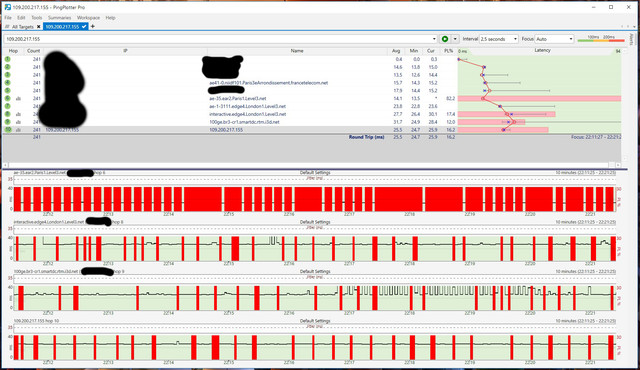
Task: Open the tab list arrow at tab bar's right end
Action: tap(633, 27)
